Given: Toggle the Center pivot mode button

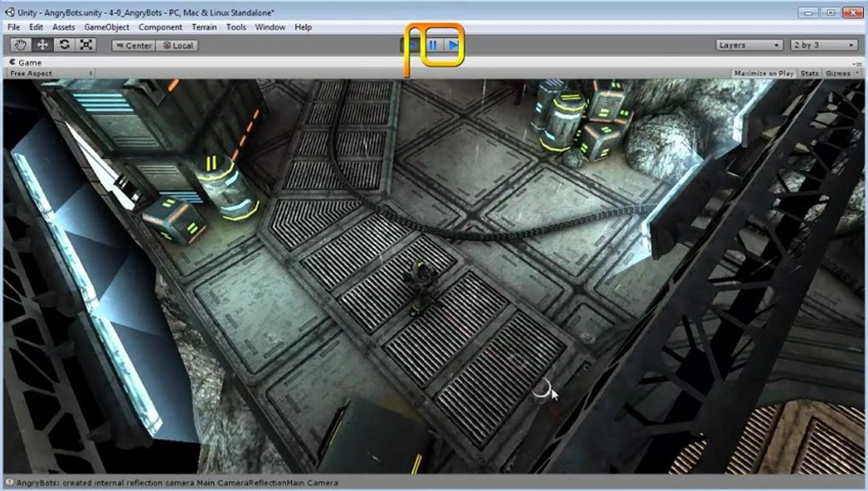Looking at the screenshot, I should pyautogui.click(x=134, y=46).
